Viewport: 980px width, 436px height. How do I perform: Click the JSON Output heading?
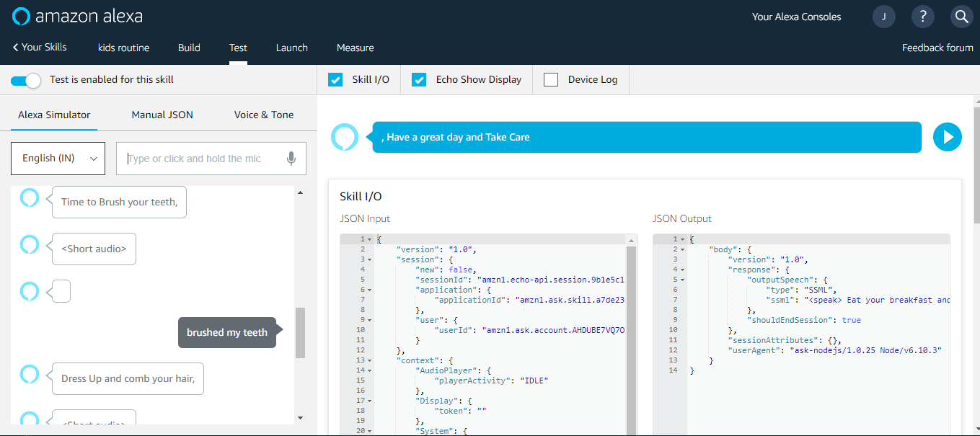pos(682,218)
